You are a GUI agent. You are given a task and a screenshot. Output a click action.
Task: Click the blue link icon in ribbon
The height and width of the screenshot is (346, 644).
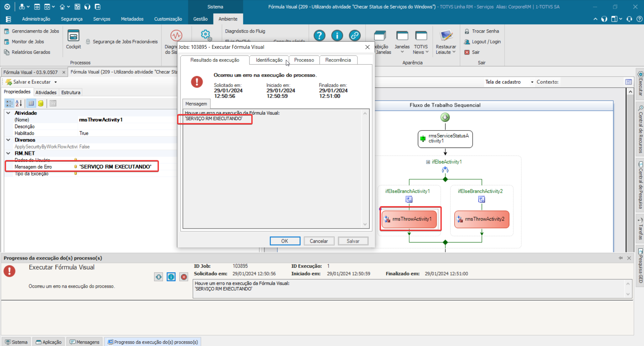click(x=355, y=35)
